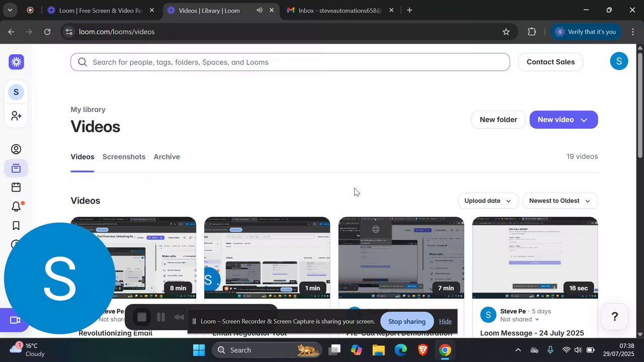Open Copilot from the taskbar

[x=356, y=350]
